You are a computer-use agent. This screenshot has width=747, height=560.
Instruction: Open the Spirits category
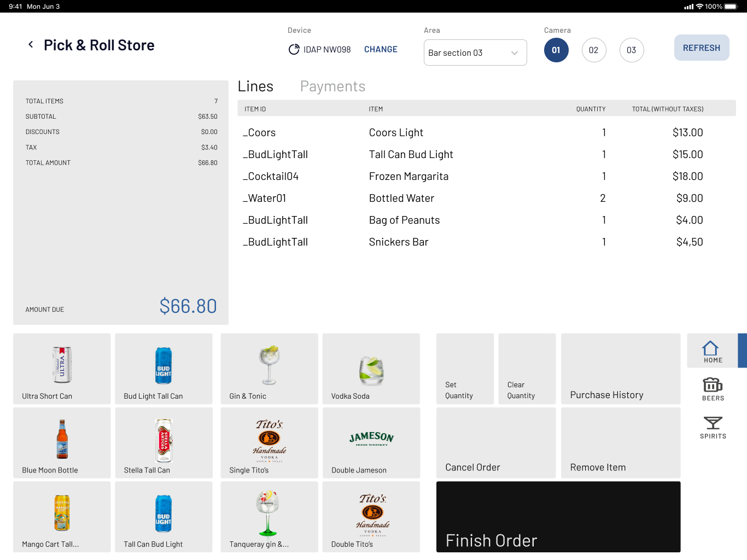713,427
